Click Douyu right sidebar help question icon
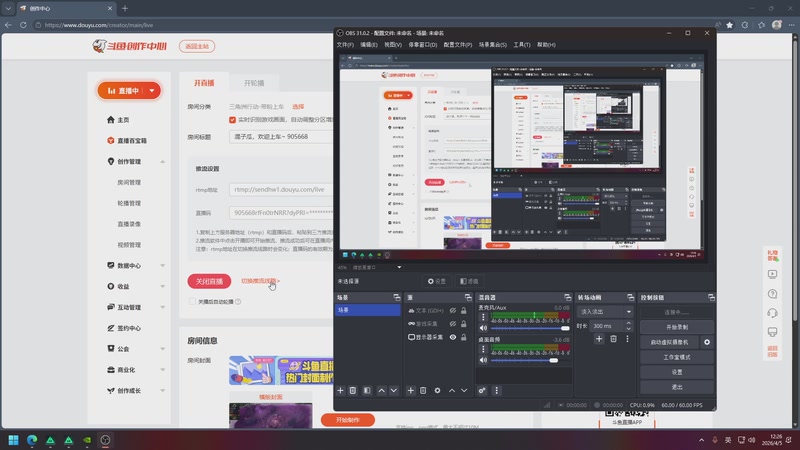The image size is (800, 450). click(772, 294)
